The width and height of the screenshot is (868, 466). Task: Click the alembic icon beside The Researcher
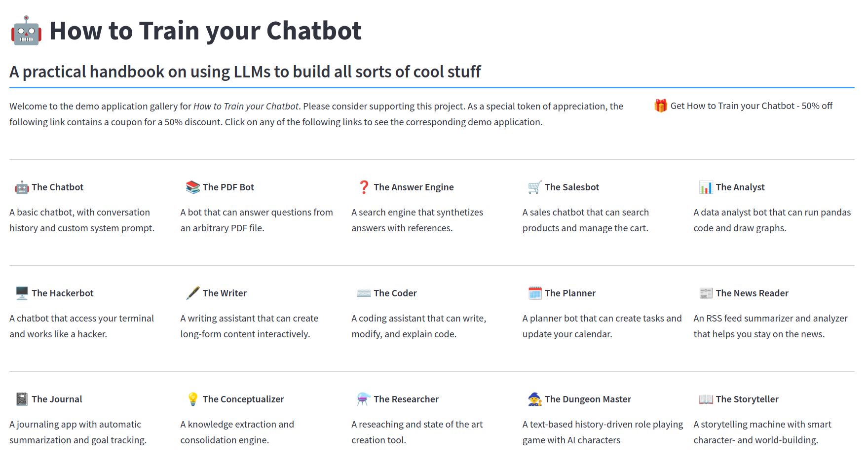[x=364, y=399]
